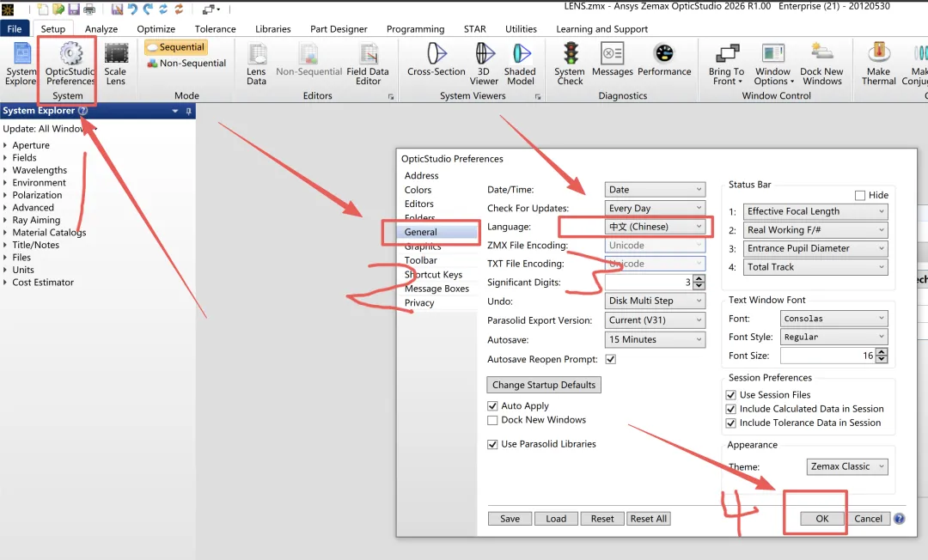Open the Autosave 15 Minutes dropdown
This screenshot has height=560, width=928.
(x=655, y=339)
